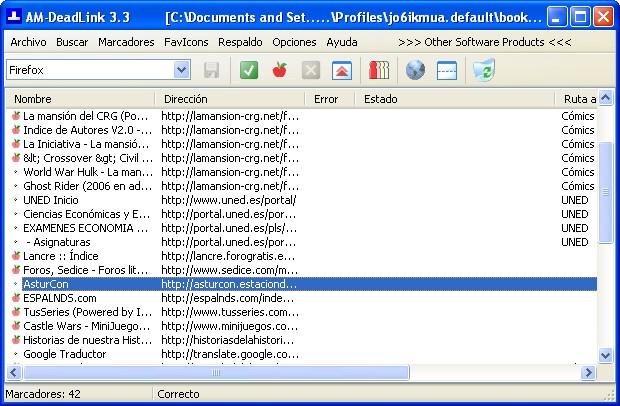Click the vertical scrollbar thumb
The image size is (620, 406).
coord(605,192)
